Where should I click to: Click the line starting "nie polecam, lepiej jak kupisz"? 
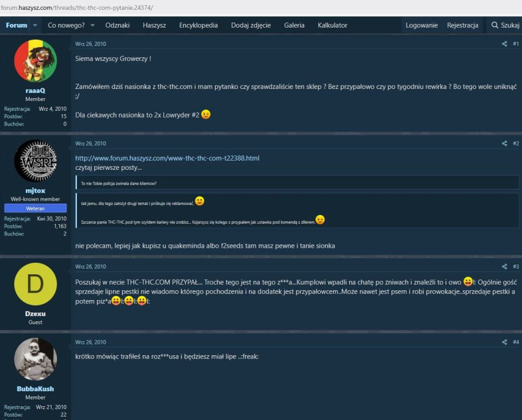click(205, 246)
